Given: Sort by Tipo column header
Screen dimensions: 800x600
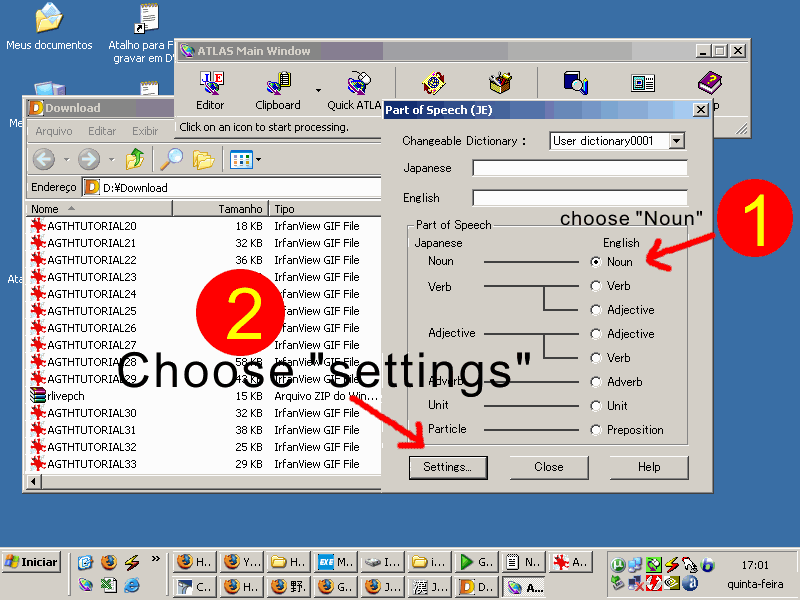Looking at the screenshot, I should [x=326, y=209].
